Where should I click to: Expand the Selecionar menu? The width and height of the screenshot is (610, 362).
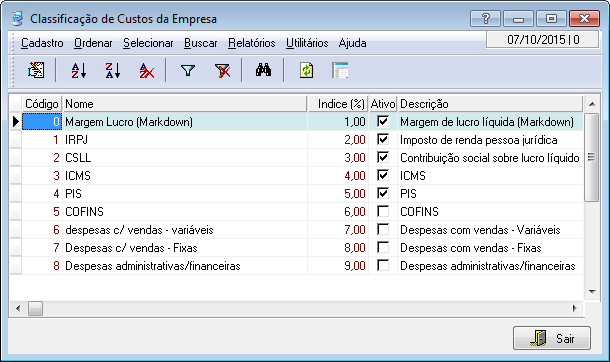(x=148, y=43)
